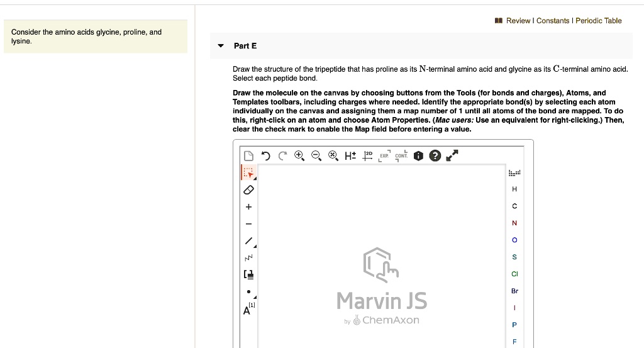Viewport: 644px width, 348px height.
Task: Open the rectangle selection tool options
Action: (x=248, y=172)
